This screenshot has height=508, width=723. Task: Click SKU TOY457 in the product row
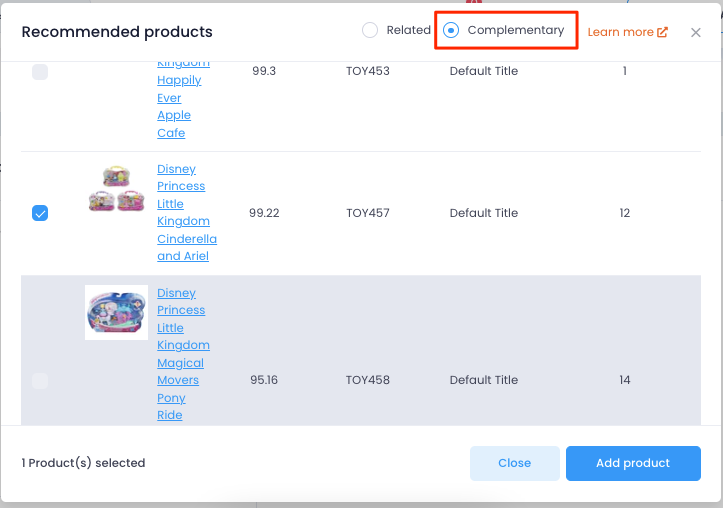[367, 213]
